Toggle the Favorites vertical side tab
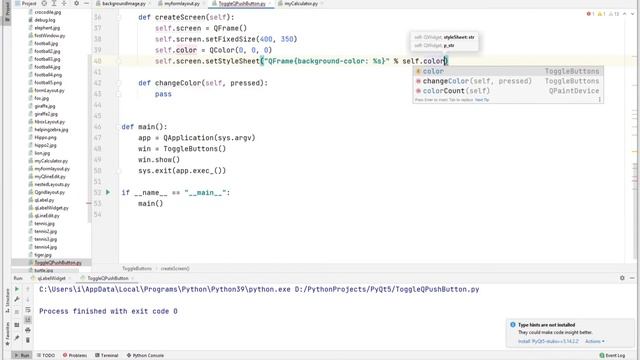Screen dimensions: 640x360 (7, 334)
